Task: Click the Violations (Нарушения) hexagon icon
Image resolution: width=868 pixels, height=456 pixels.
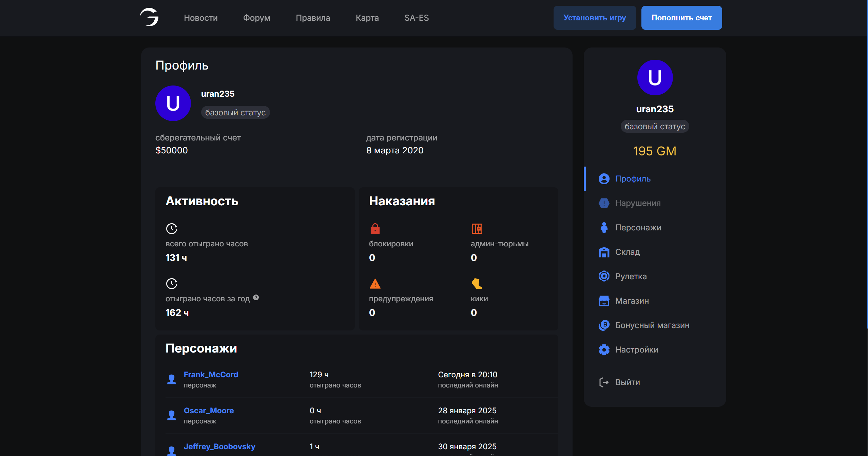Action: pyautogui.click(x=604, y=203)
